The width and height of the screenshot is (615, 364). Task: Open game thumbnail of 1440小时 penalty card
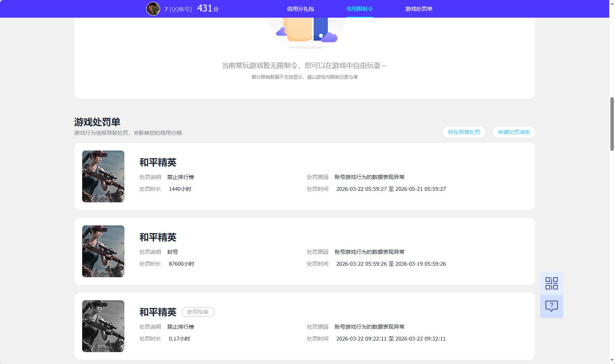coord(103,176)
